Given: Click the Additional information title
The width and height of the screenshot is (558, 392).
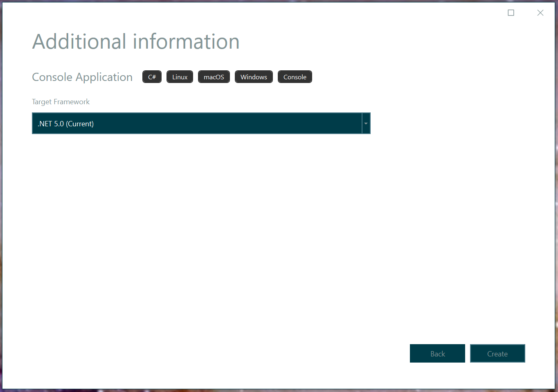Looking at the screenshot, I should pos(136,42).
